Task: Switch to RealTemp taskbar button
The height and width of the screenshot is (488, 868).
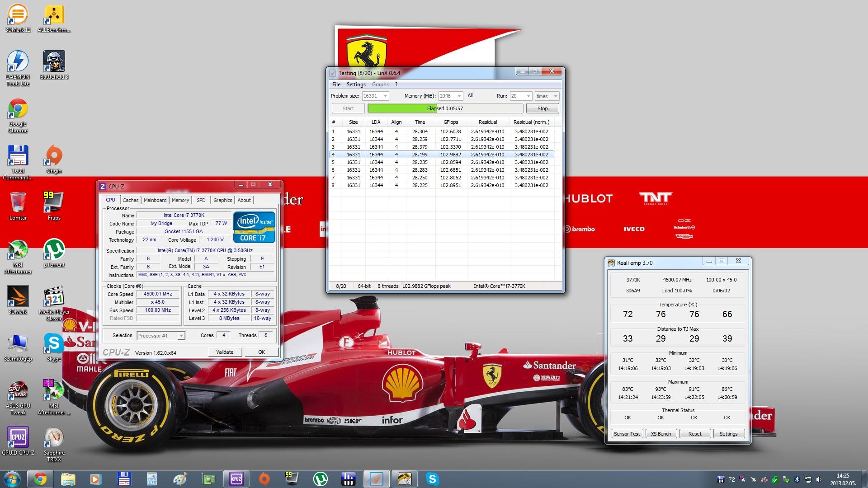Action: [404, 479]
